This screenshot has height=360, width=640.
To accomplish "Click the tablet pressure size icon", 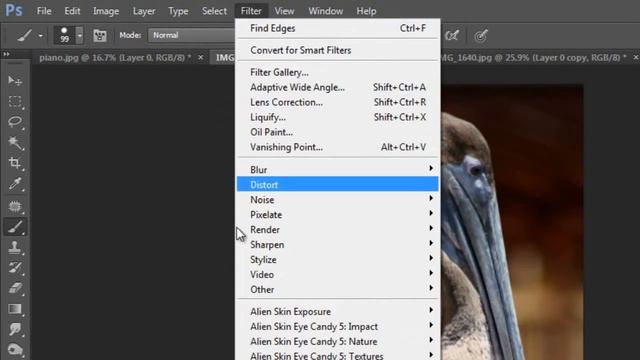I will 481,36.
